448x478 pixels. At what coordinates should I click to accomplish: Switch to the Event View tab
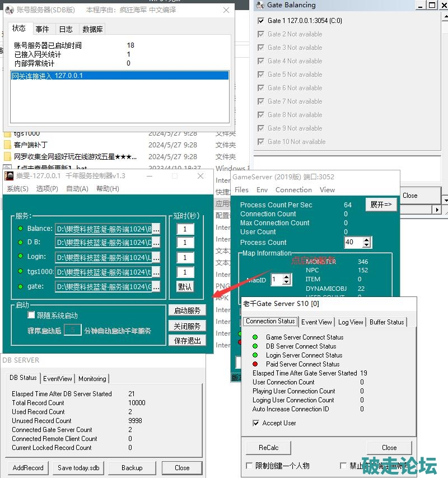click(316, 322)
